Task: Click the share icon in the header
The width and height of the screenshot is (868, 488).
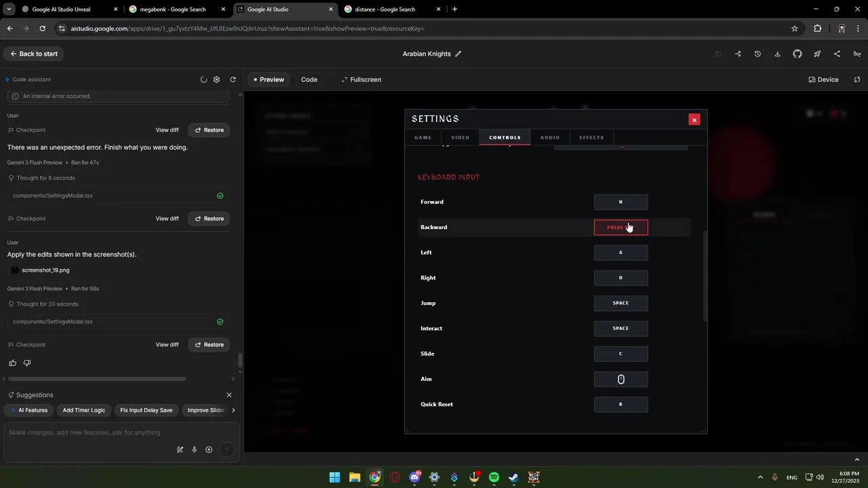Action: 837,54
